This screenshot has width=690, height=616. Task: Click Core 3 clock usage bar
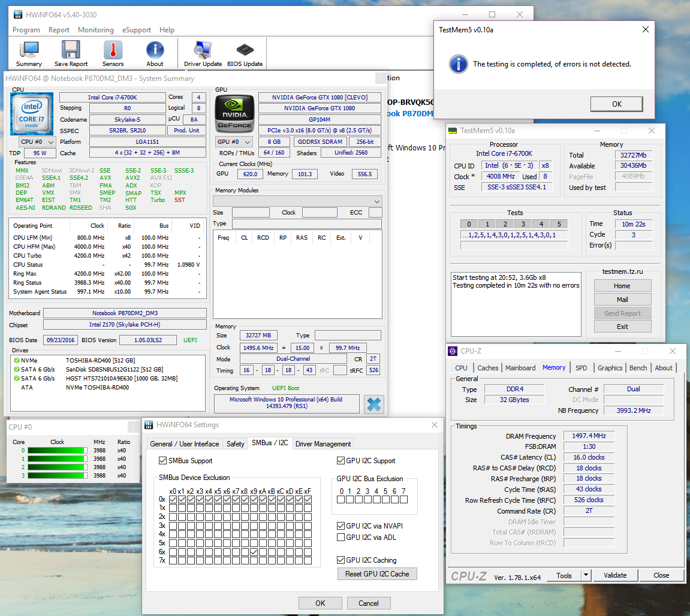point(58,476)
